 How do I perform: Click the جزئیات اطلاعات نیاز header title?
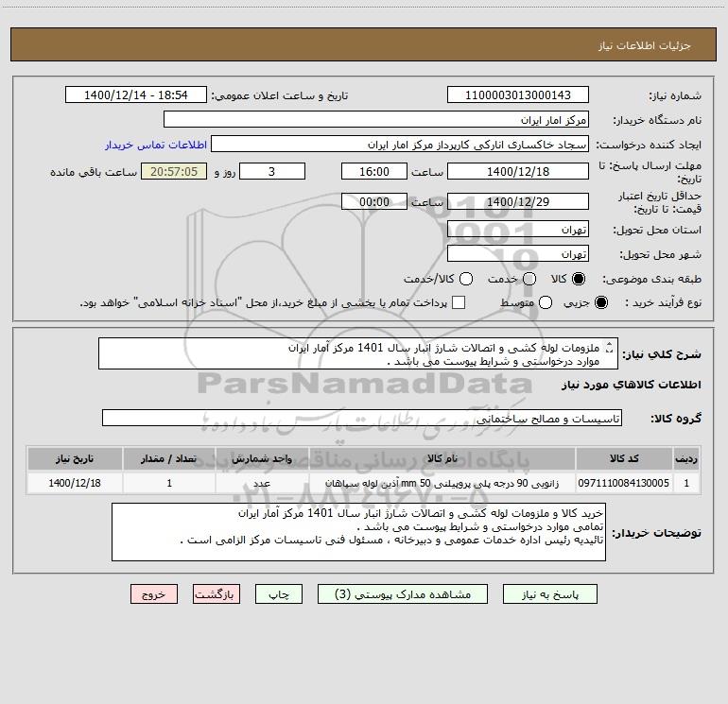[645, 45]
